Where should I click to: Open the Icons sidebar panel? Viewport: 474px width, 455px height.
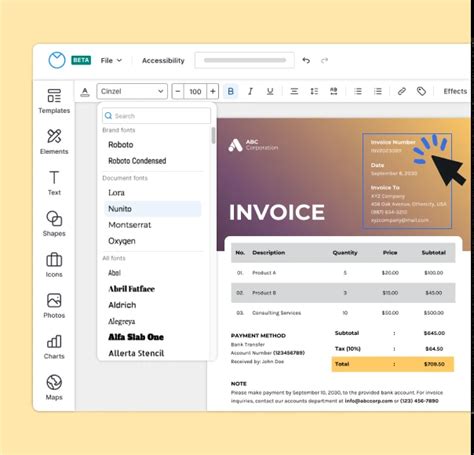(x=54, y=265)
